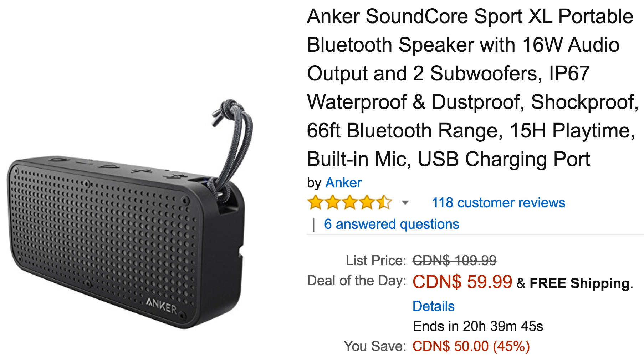Screen dimensions: 644x362
Task: Open the Deal of the Day Details link
Action: (x=433, y=306)
